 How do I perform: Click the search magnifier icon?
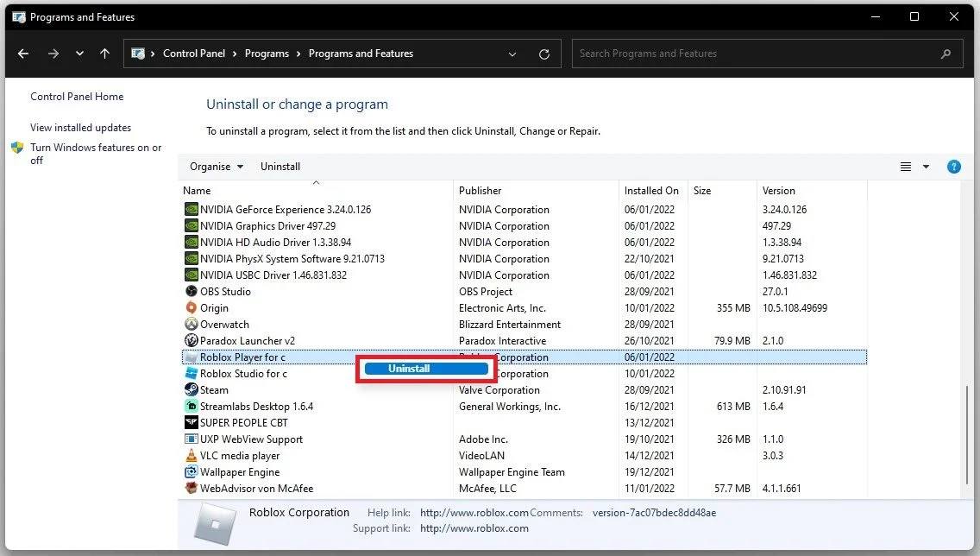(945, 54)
